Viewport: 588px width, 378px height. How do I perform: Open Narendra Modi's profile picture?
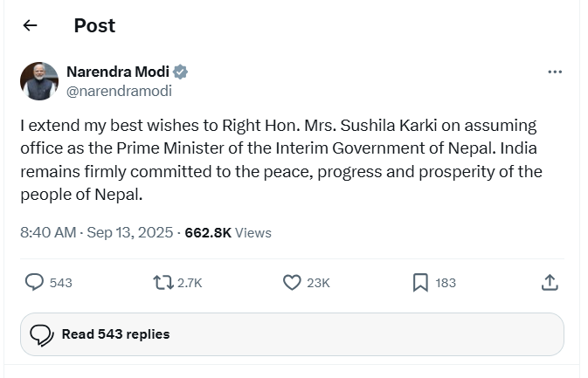pyautogui.click(x=39, y=81)
